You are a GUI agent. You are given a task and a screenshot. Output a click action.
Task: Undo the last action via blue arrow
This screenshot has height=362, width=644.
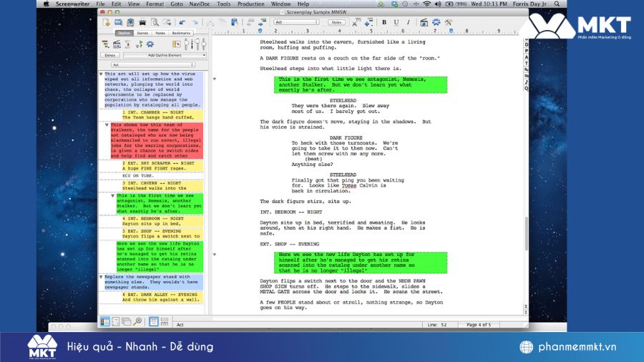182,23
